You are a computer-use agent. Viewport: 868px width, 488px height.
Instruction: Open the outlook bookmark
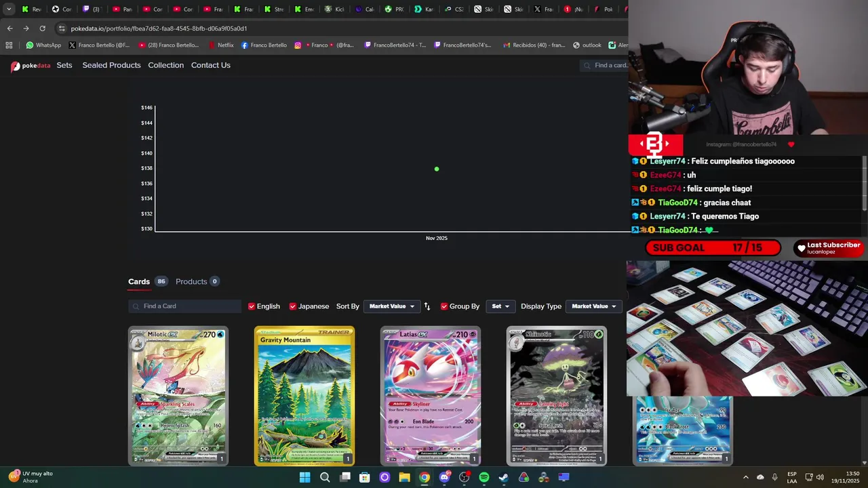click(587, 45)
